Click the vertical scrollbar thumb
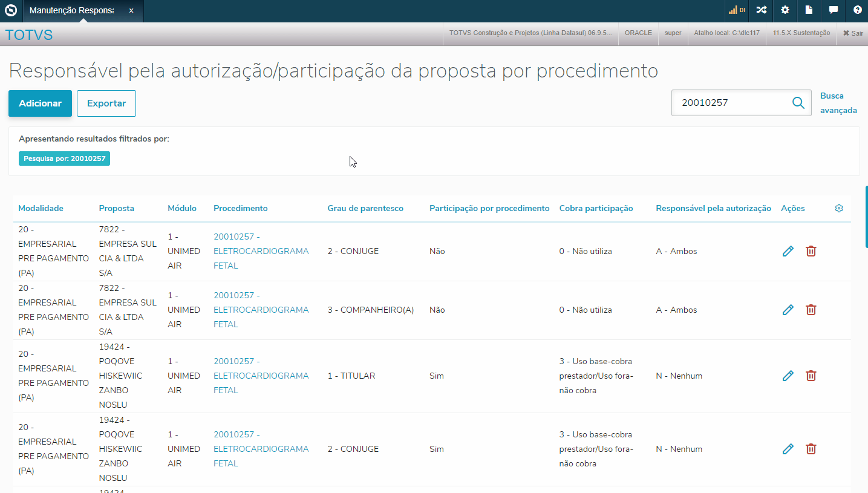Screen dimensions: 868x493 point(866,217)
